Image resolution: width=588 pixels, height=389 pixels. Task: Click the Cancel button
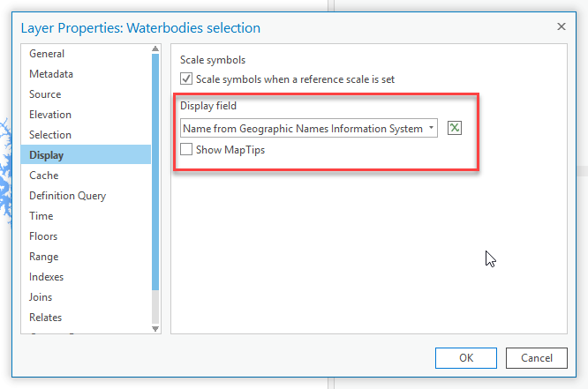point(536,358)
